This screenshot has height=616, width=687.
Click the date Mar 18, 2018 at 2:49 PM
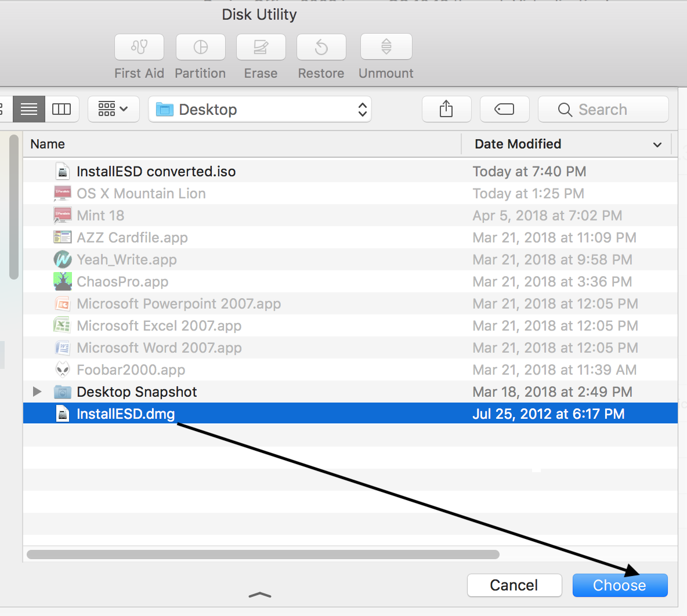click(552, 392)
